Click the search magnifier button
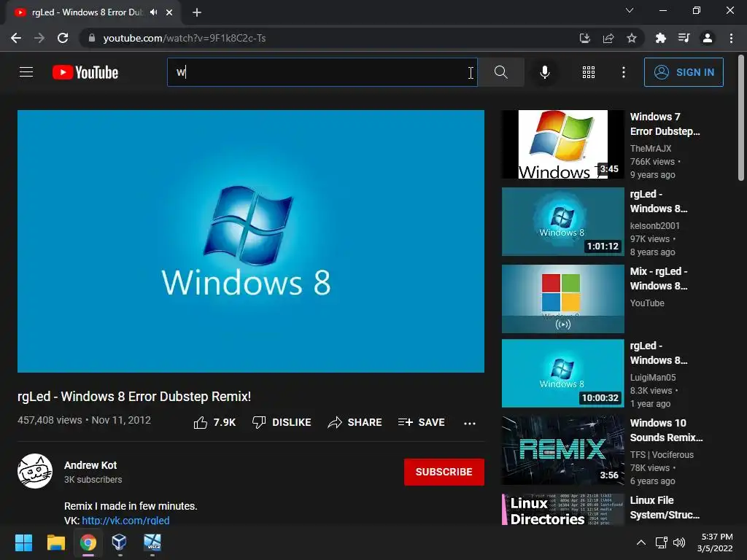The width and height of the screenshot is (747, 560). click(500, 72)
